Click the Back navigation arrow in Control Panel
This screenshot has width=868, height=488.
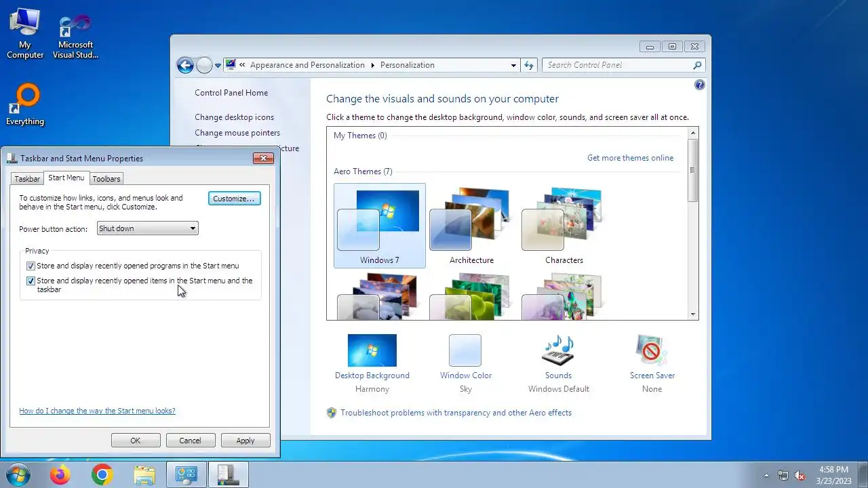point(185,65)
